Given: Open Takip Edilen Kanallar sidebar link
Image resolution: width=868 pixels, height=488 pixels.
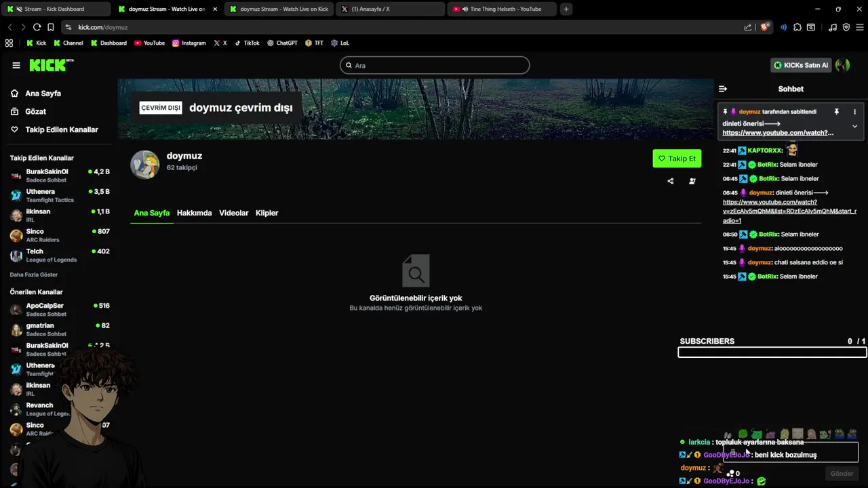Looking at the screenshot, I should click(x=54, y=129).
